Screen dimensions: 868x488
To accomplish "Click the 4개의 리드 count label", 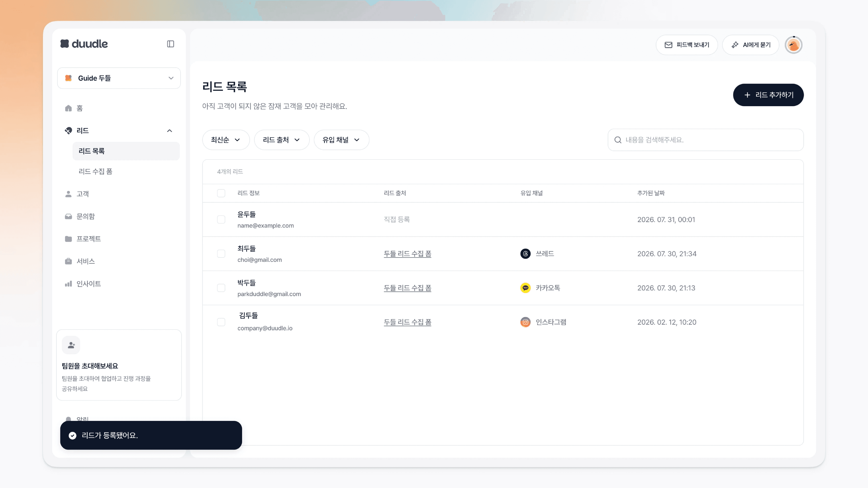I will point(230,171).
